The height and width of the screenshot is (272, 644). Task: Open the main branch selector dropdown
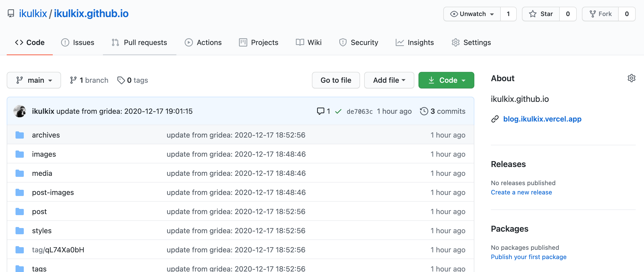[34, 80]
